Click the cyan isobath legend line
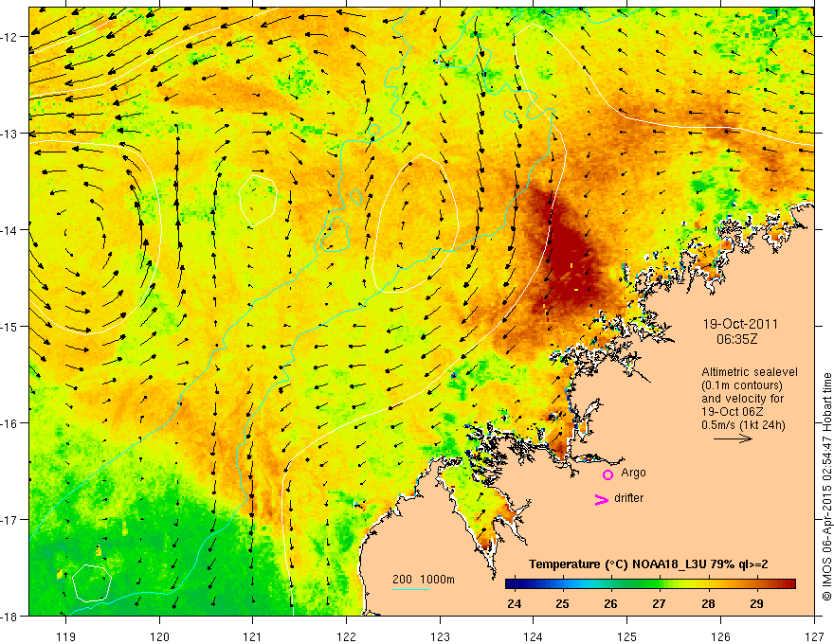834x644 pixels. 411,589
